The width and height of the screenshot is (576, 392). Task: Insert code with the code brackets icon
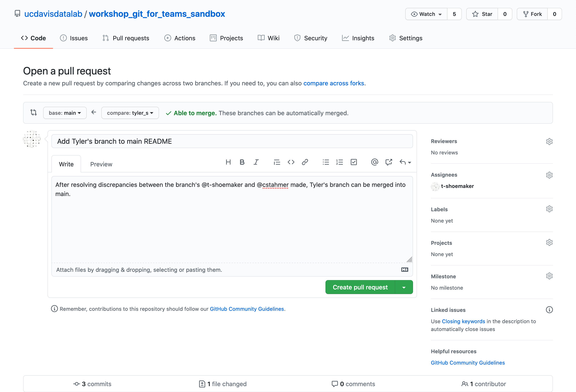(x=291, y=162)
